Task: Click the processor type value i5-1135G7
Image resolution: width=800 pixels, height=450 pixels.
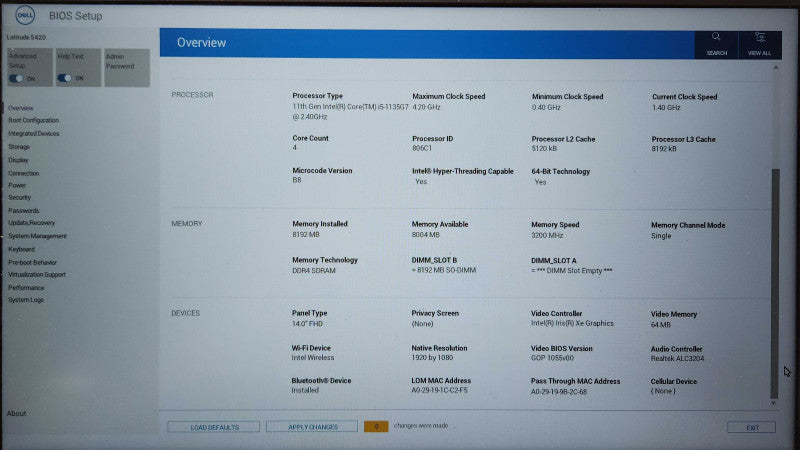Action: coord(350,112)
